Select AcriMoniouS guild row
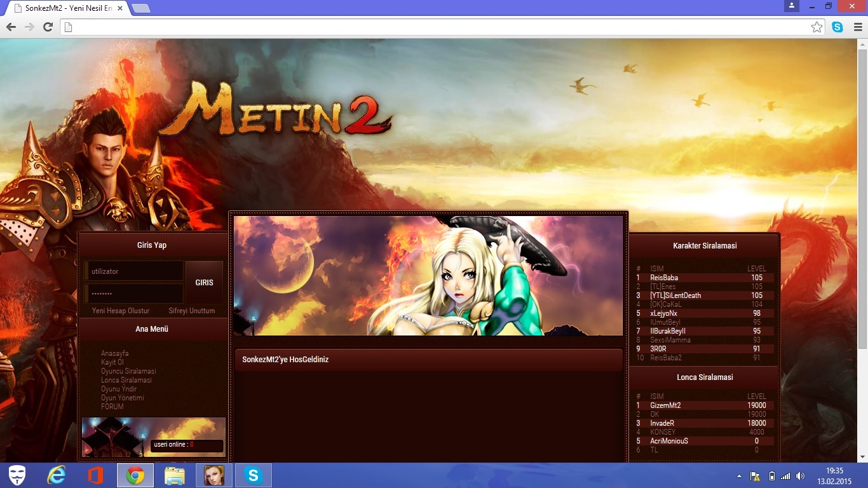868x488 pixels. pos(705,441)
